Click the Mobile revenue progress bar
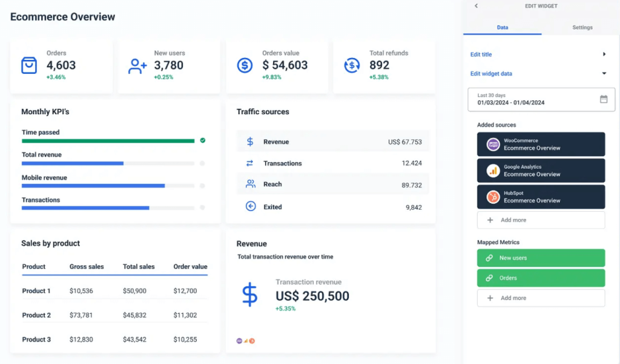Viewport: 620px width, 364px height. [108, 186]
